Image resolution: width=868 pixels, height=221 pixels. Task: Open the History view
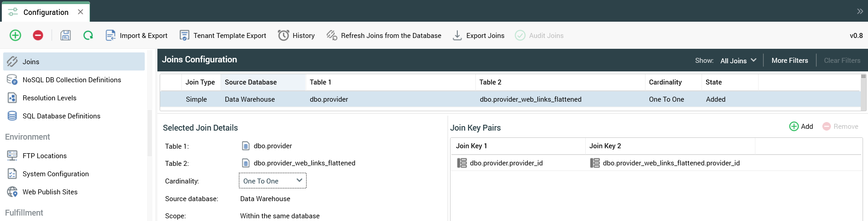[x=296, y=35]
